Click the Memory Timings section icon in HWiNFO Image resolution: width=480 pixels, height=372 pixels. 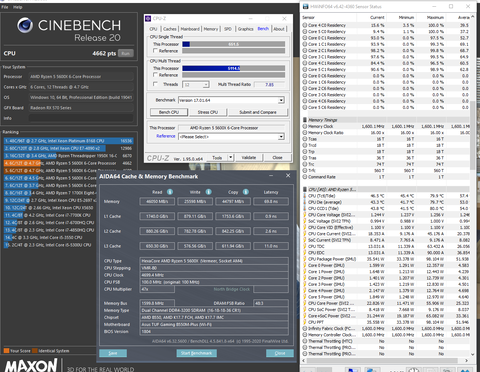pos(305,120)
